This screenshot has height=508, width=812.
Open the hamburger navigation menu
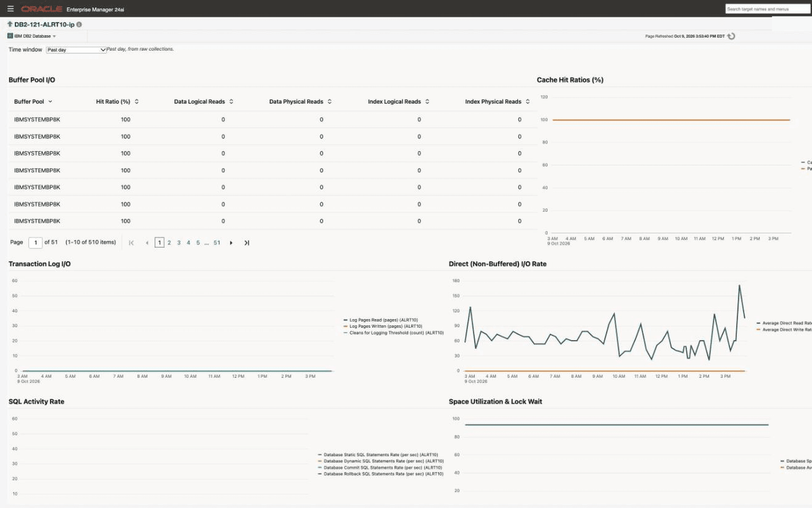tap(10, 9)
